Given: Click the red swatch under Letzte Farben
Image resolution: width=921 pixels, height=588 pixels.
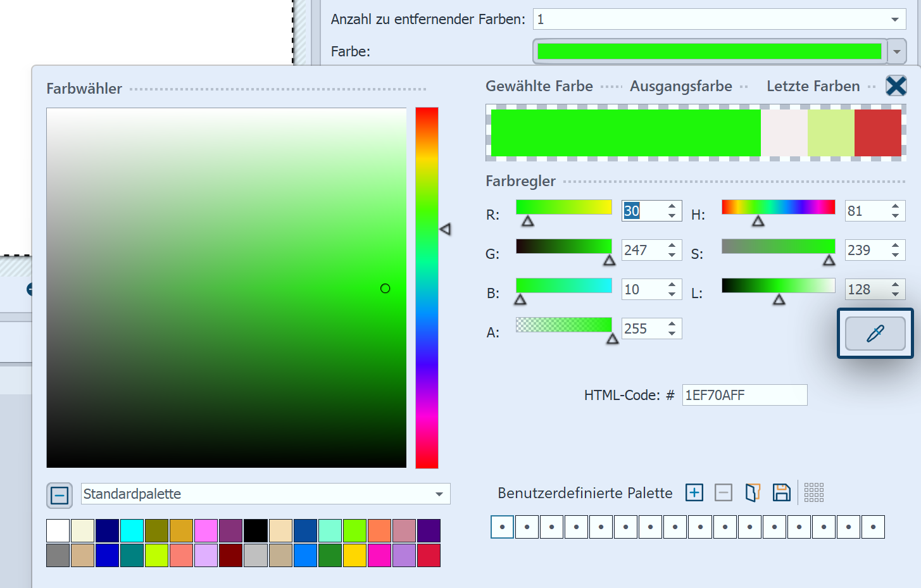Looking at the screenshot, I should click(x=877, y=132).
